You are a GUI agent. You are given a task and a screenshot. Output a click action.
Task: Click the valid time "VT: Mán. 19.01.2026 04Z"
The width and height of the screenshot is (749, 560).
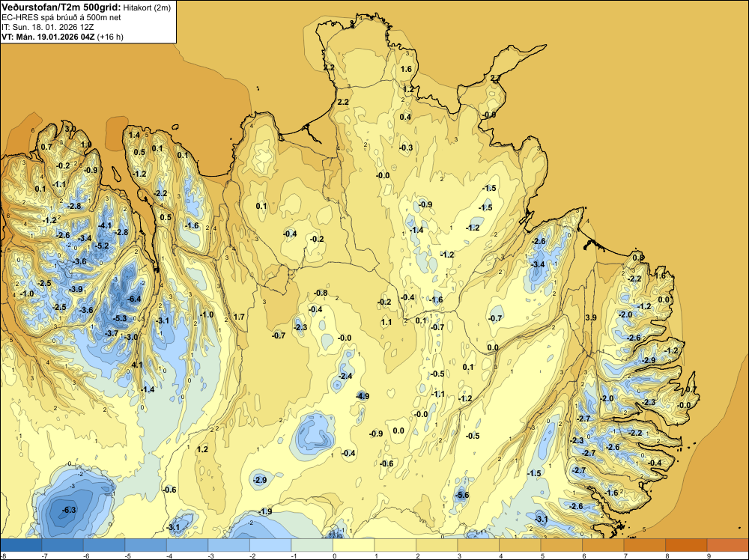point(48,37)
